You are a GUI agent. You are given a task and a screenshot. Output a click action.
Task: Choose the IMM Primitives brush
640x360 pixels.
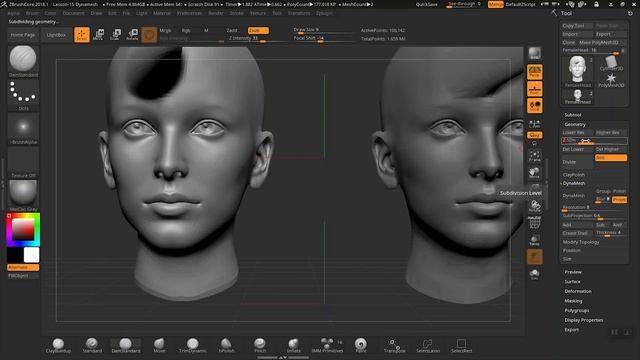(327, 345)
